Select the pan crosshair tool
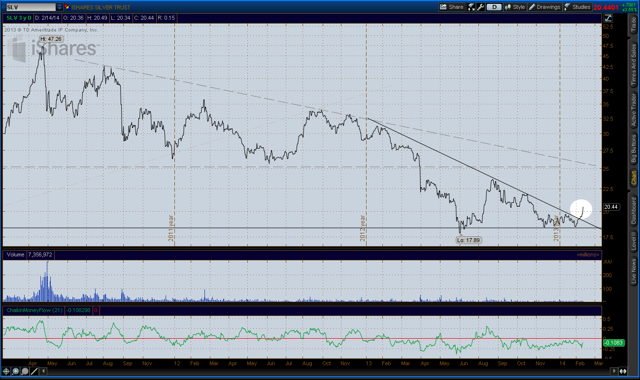The height and width of the screenshot is (380, 640). (6, 371)
